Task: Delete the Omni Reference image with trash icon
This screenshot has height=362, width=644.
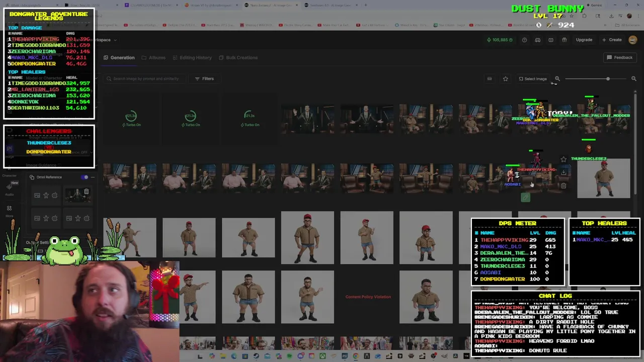Action: 87,192
